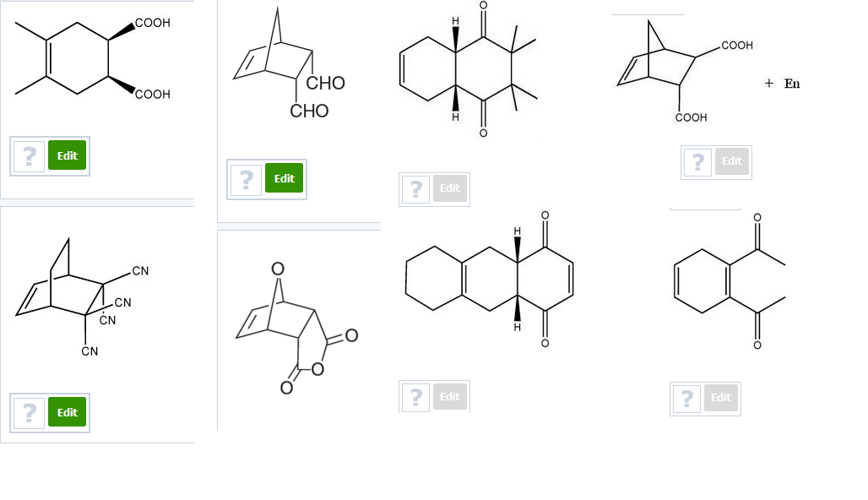Click Edit under the fused-ring dione answer
Screen dimensions: 868x500
pyautogui.click(x=449, y=396)
